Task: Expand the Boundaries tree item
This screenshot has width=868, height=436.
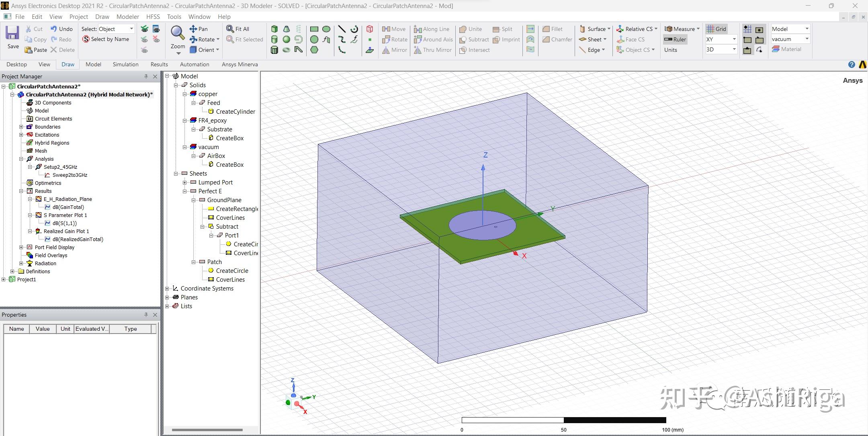Action: (x=21, y=127)
